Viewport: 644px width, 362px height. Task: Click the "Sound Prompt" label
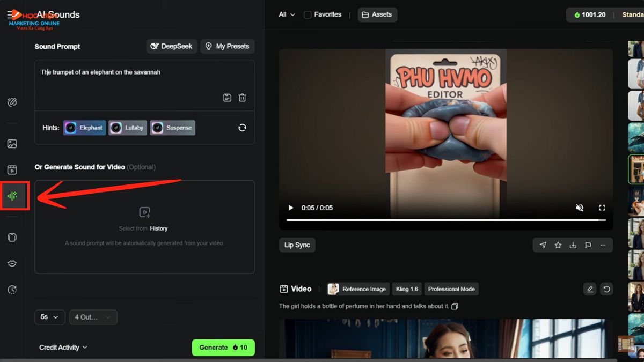tap(57, 46)
